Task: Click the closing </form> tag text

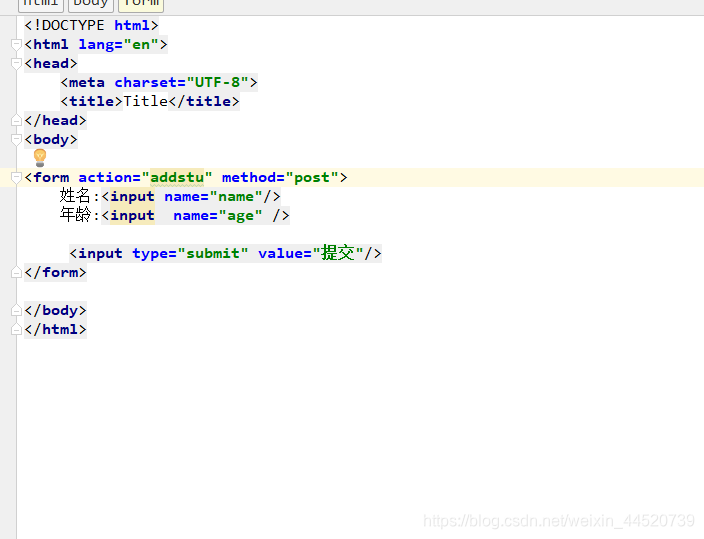Action: 55,272
